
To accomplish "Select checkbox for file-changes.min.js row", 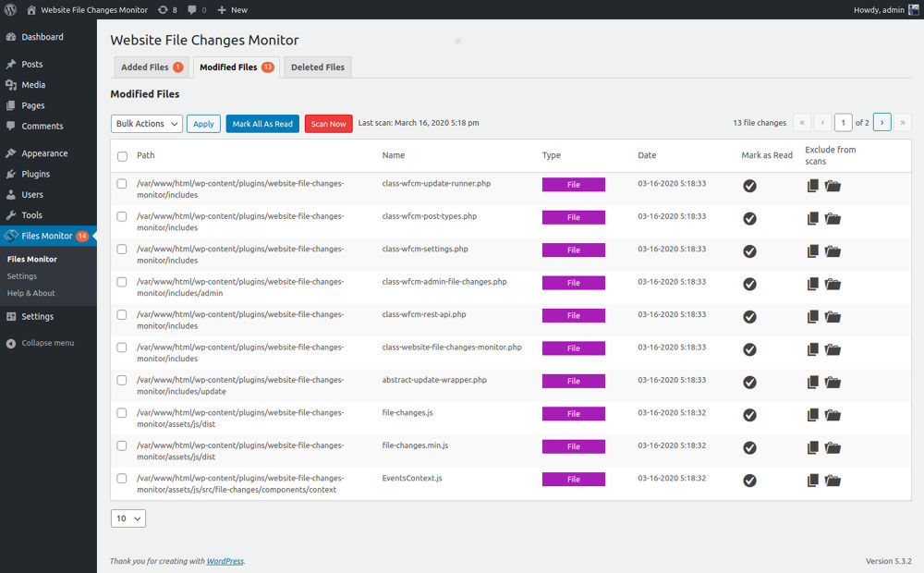I will (121, 445).
